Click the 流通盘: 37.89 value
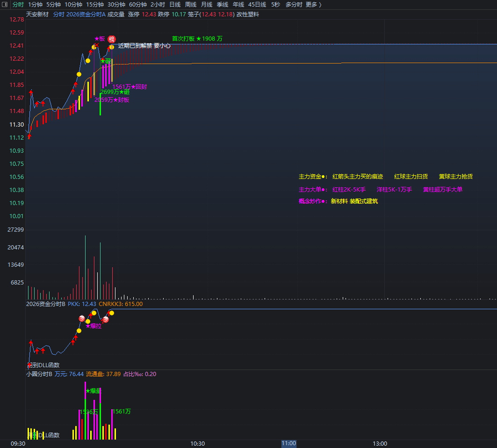Screen dimensions: 497x448 pos(103,374)
